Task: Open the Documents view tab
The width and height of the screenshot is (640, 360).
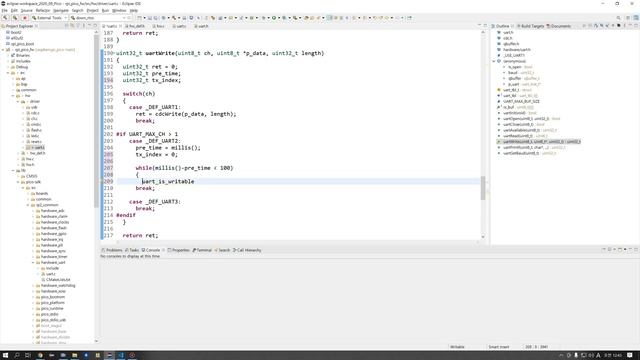Action: (559, 26)
